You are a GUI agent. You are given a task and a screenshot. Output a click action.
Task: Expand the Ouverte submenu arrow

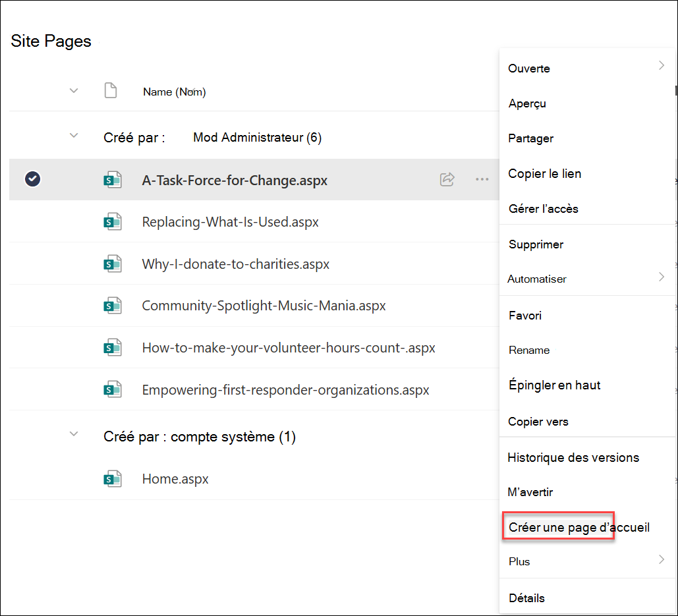click(662, 65)
